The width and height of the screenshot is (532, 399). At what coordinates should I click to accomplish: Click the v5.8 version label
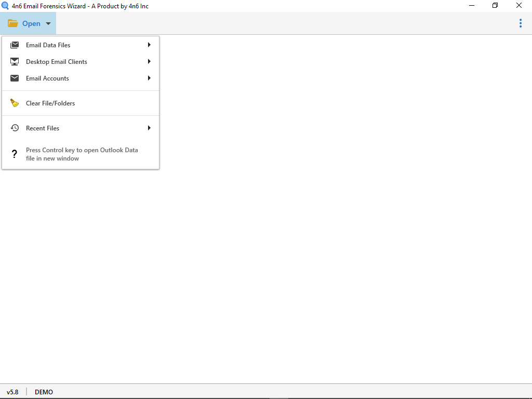(12, 392)
